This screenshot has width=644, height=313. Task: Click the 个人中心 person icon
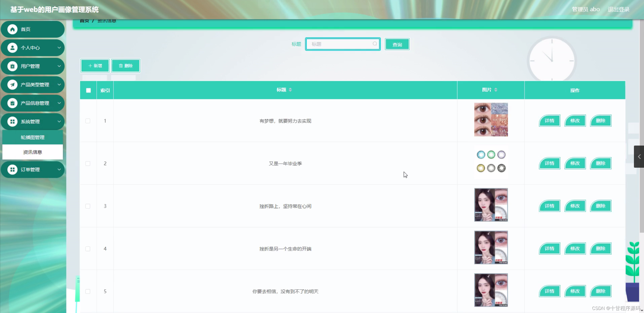point(12,48)
